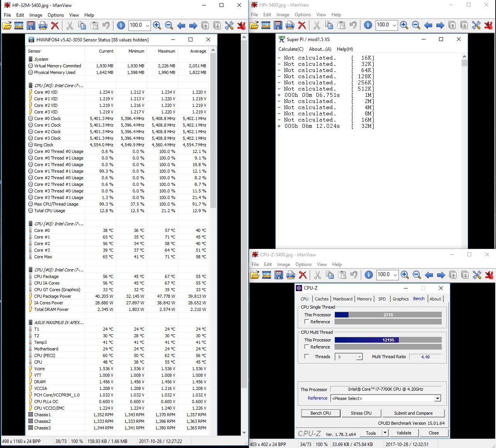Screen dimensions: 496x448
Task: Save image via floppy icon in HP-32M-5400.jpg window
Action: [x=31, y=26]
